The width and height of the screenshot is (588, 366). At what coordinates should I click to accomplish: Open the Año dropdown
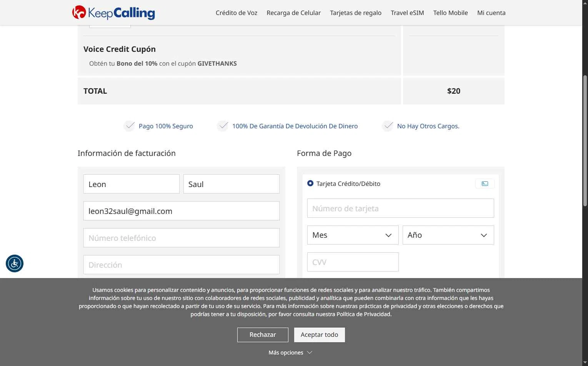448,235
